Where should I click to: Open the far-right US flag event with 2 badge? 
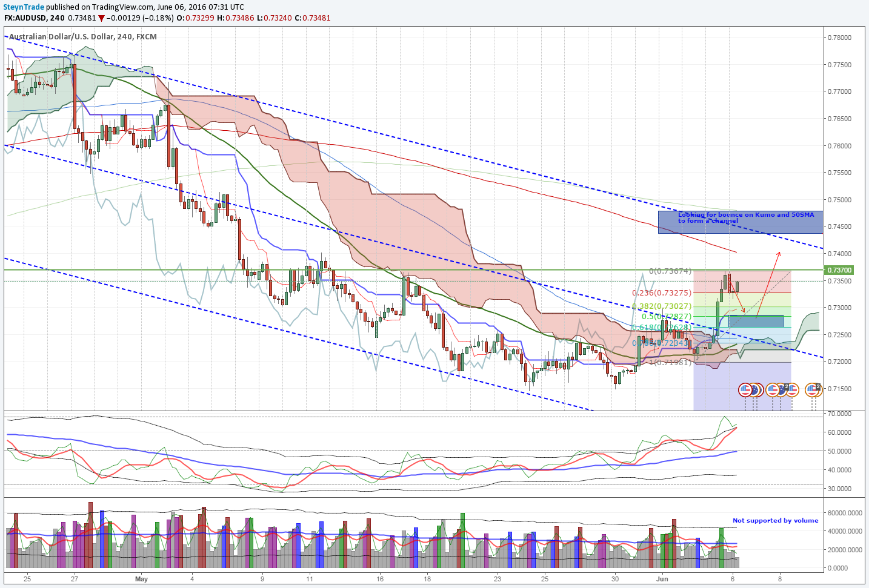813,389
